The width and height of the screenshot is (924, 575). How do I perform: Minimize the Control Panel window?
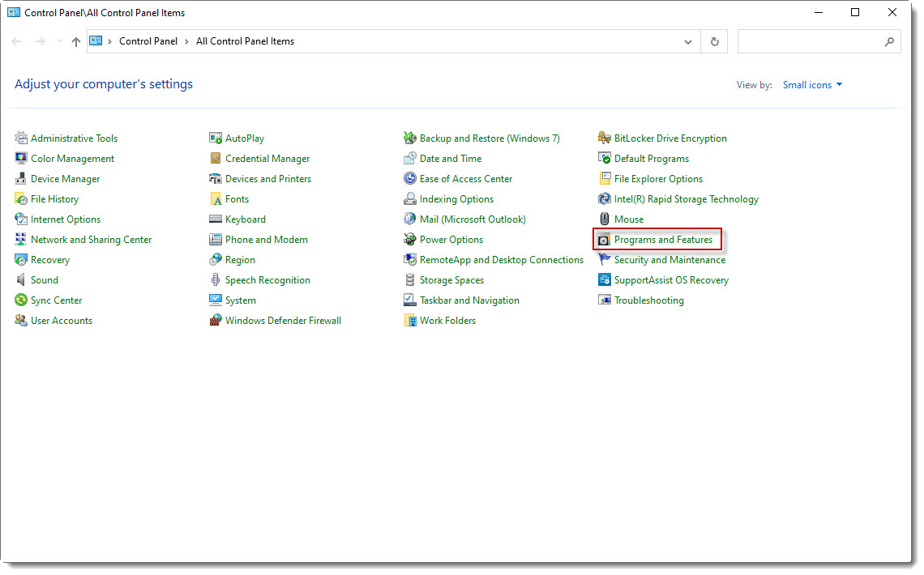point(819,12)
